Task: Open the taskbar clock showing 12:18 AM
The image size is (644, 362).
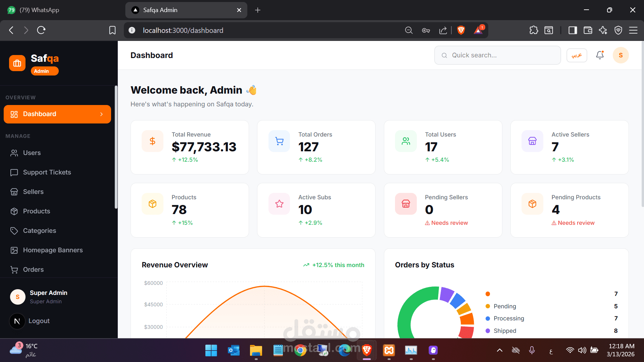Action: pyautogui.click(x=621, y=350)
